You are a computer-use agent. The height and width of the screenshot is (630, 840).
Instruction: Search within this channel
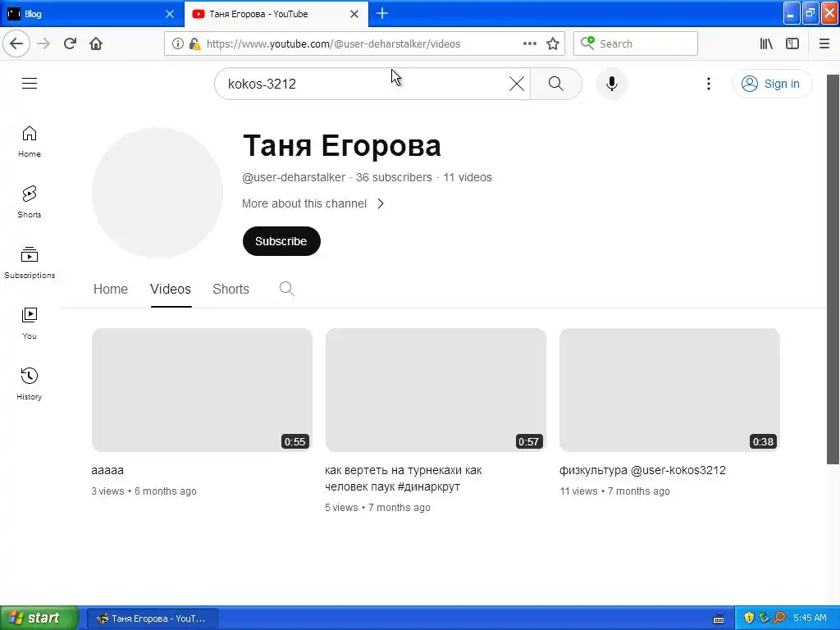(x=286, y=289)
